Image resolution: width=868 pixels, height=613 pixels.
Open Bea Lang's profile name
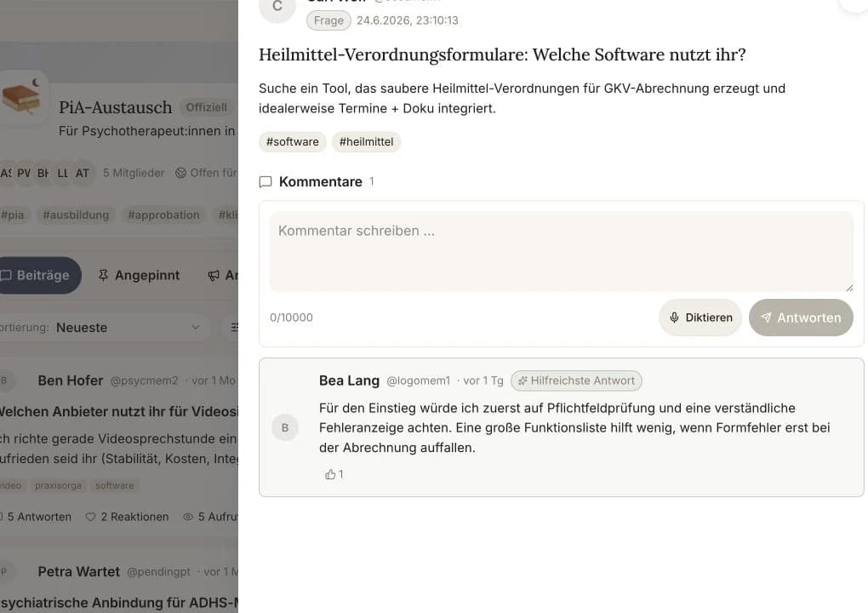click(349, 381)
